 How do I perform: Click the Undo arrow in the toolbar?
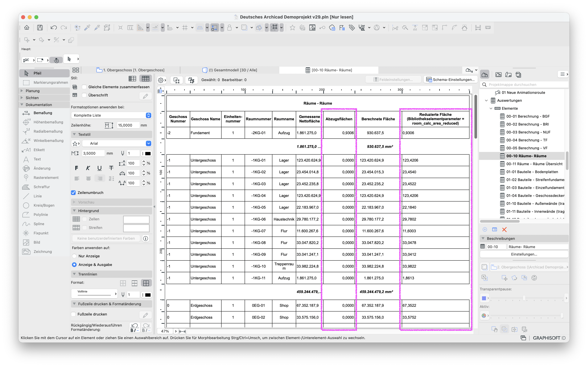pyautogui.click(x=53, y=28)
